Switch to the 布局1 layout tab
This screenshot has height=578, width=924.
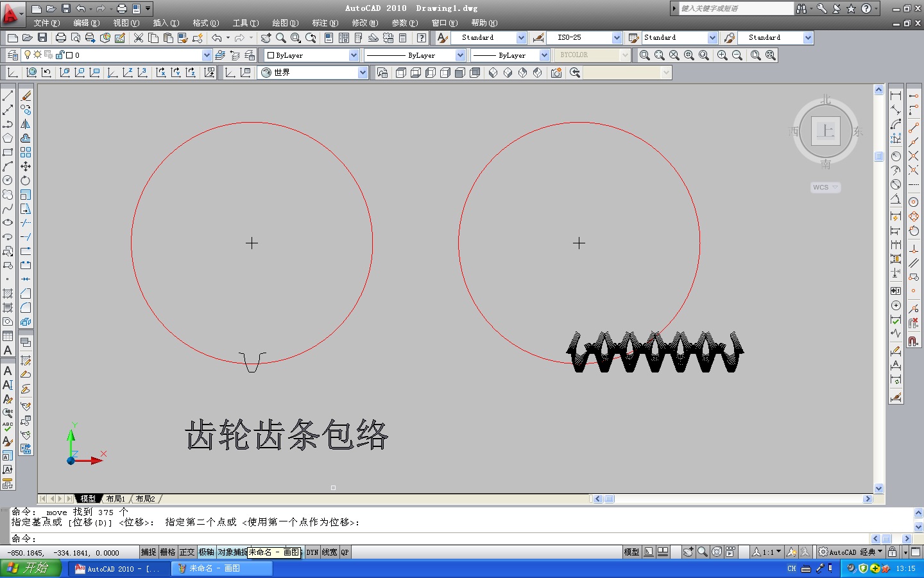point(116,498)
